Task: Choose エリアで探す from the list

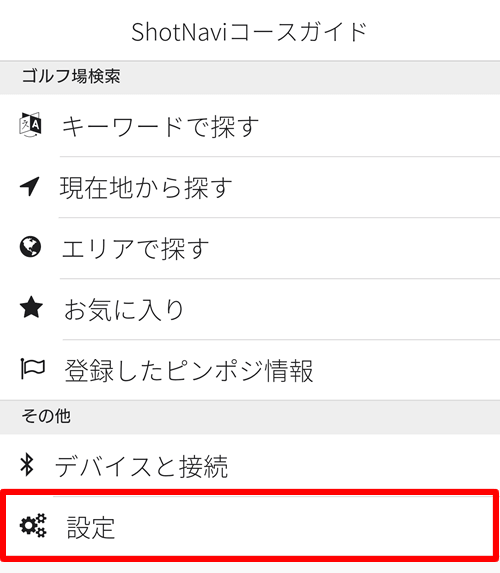Action: point(250,248)
